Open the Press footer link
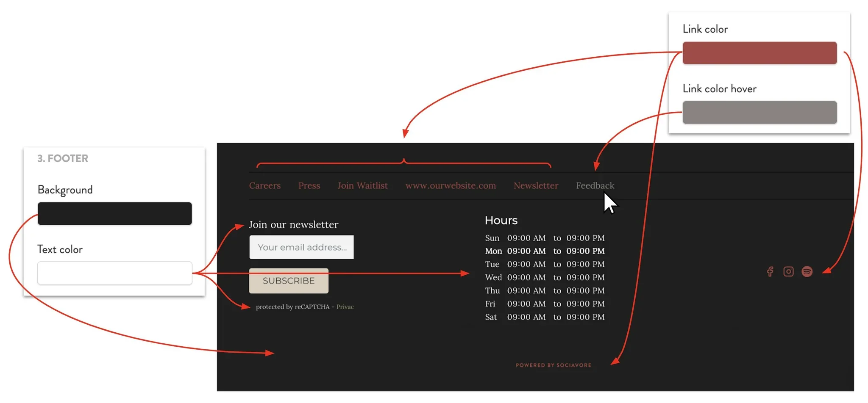 [309, 185]
